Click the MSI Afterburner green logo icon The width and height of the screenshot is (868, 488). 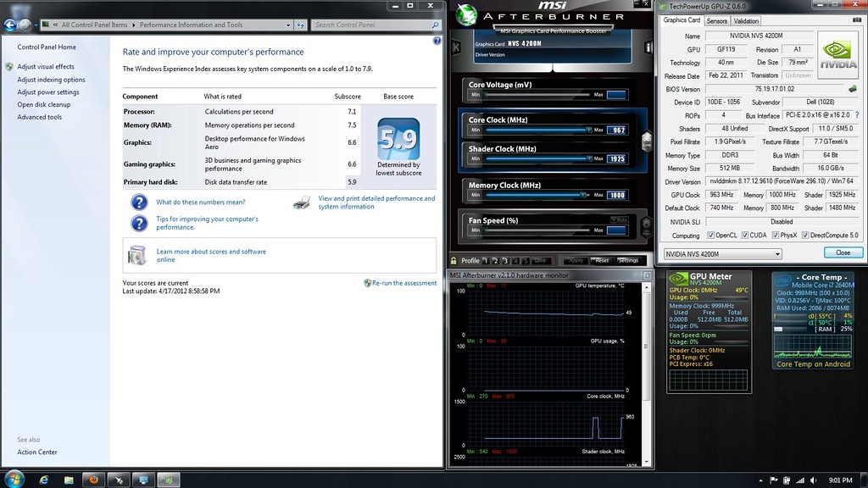(x=466, y=15)
